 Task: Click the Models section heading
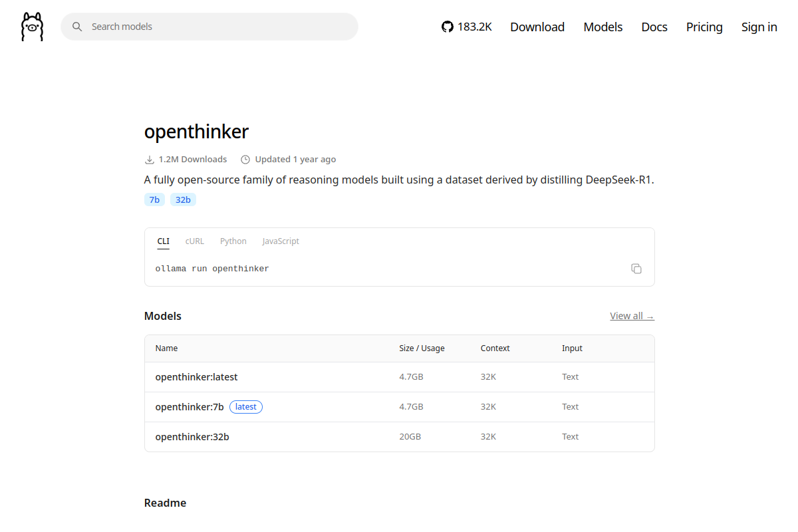click(x=163, y=316)
